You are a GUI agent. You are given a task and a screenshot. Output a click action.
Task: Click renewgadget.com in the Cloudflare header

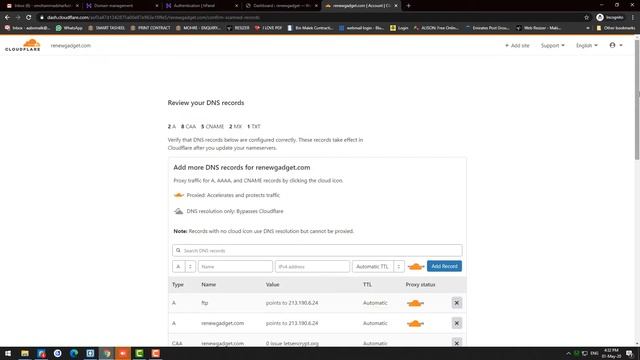(71, 45)
